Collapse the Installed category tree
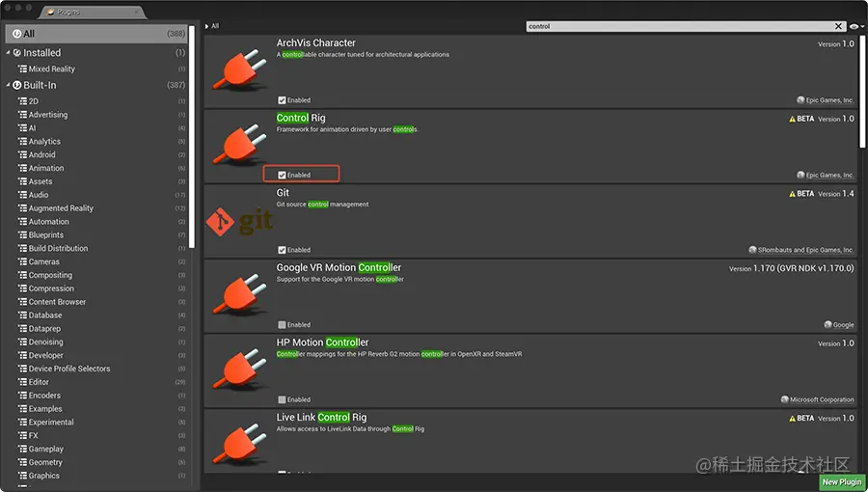Image resolution: width=868 pixels, height=492 pixels. pyautogui.click(x=9, y=52)
